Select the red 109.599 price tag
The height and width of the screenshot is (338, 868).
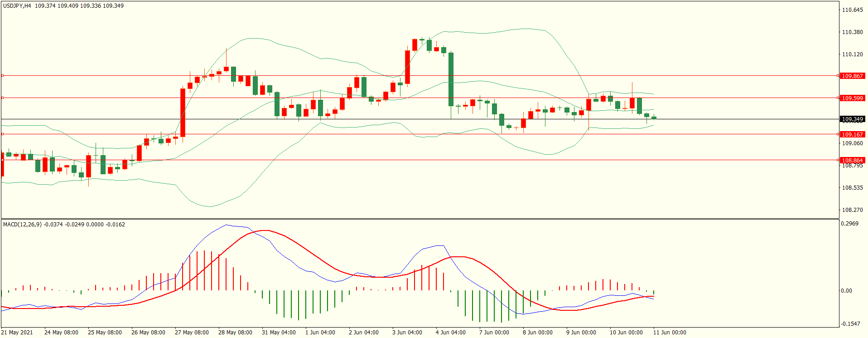852,98
